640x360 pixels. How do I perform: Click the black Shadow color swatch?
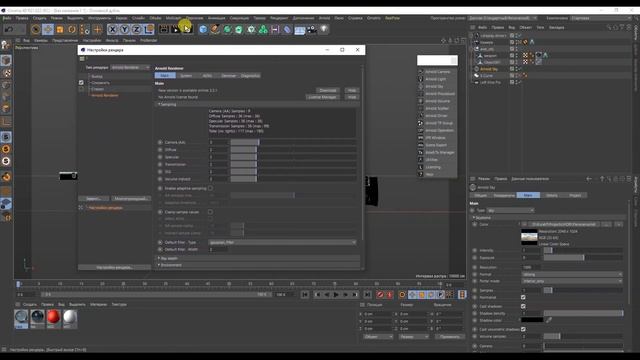pyautogui.click(x=532, y=320)
